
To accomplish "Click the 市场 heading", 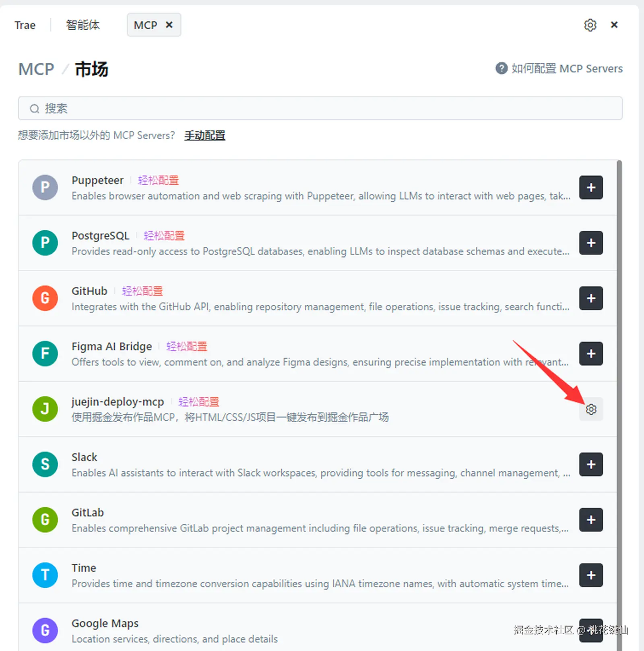I will [91, 69].
